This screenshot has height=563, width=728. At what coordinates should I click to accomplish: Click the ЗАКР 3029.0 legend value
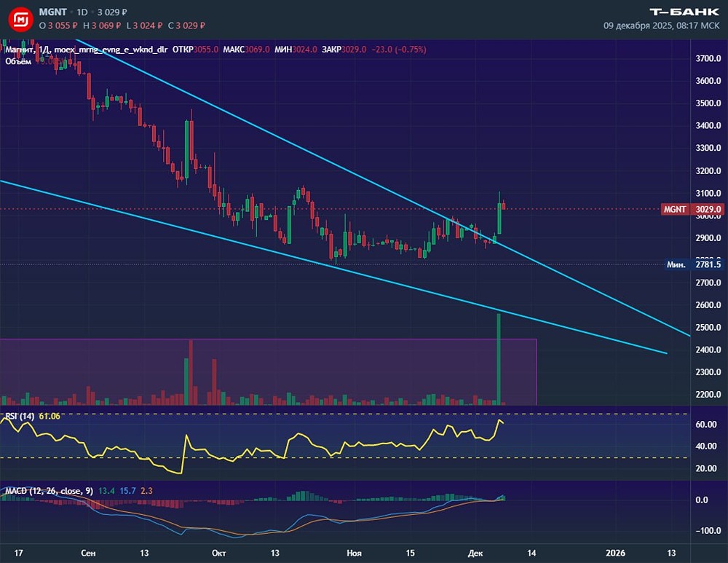344,50
